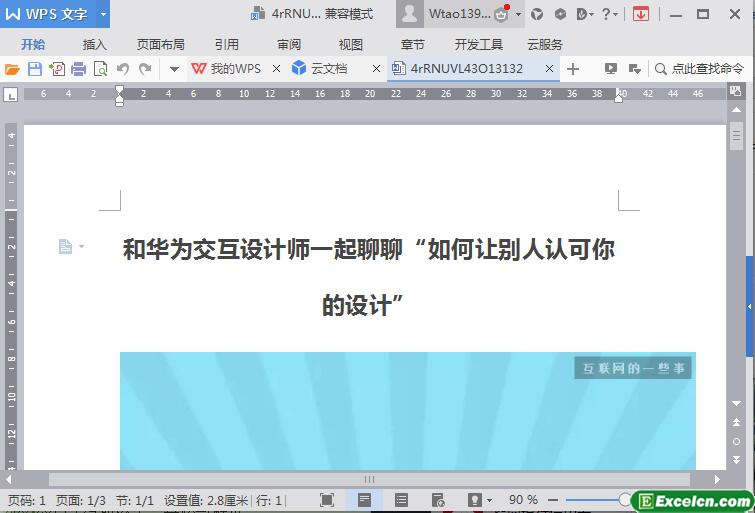Close the 云文档 tab
The image size is (755, 513).
coord(377,69)
